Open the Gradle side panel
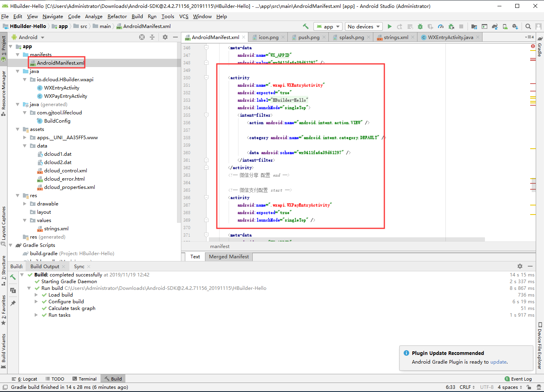 [x=540, y=47]
